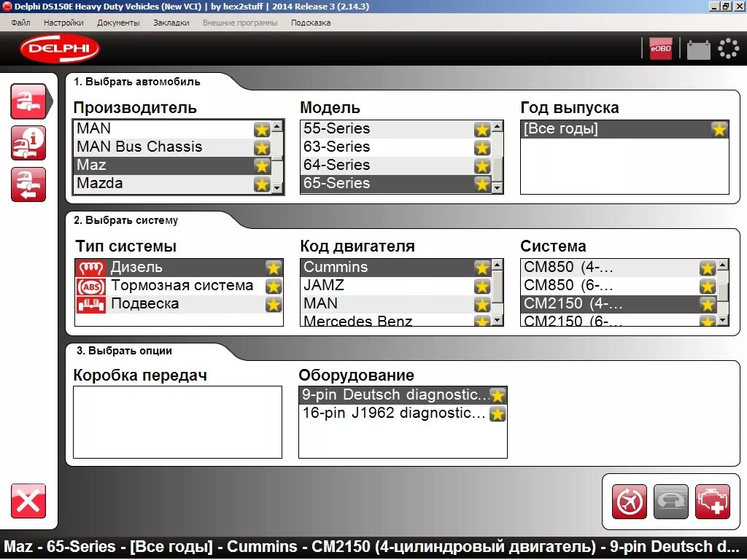Toggle favorite star for 64-Series
Screen dimensions: 747x560
(x=482, y=166)
